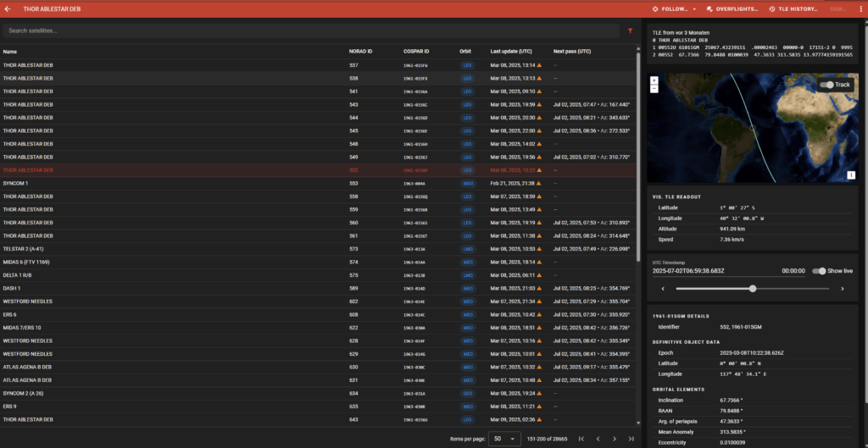Click the back arrow in header

[x=8, y=8]
